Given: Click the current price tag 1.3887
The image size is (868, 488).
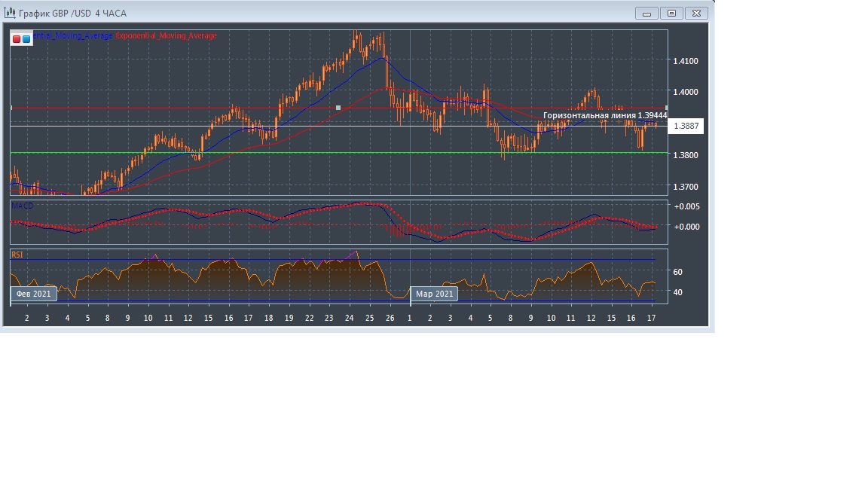Looking at the screenshot, I should [686, 127].
